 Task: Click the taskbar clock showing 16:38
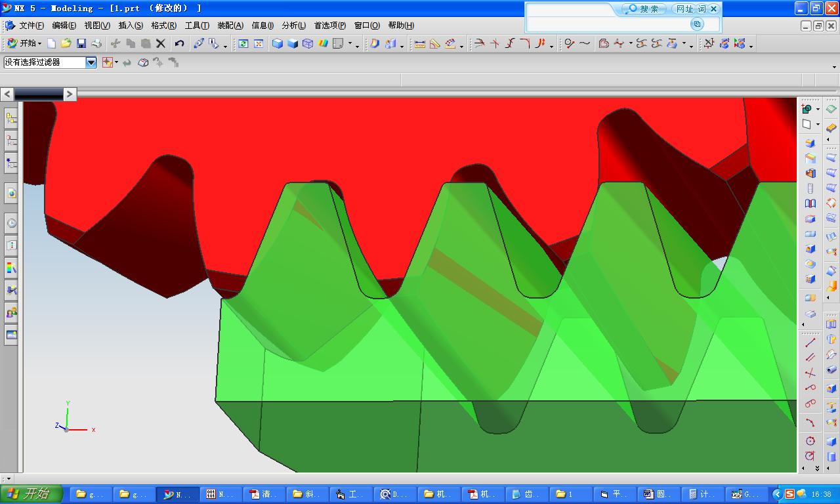(821, 494)
